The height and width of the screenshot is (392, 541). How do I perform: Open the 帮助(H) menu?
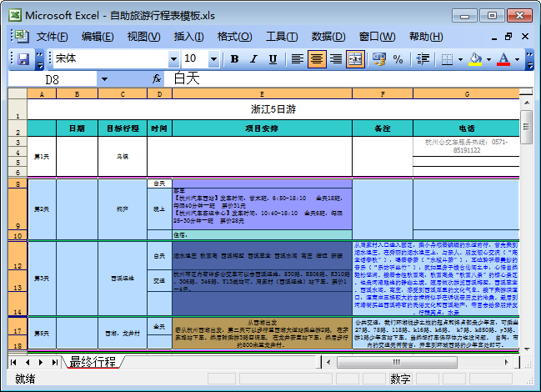coord(426,37)
